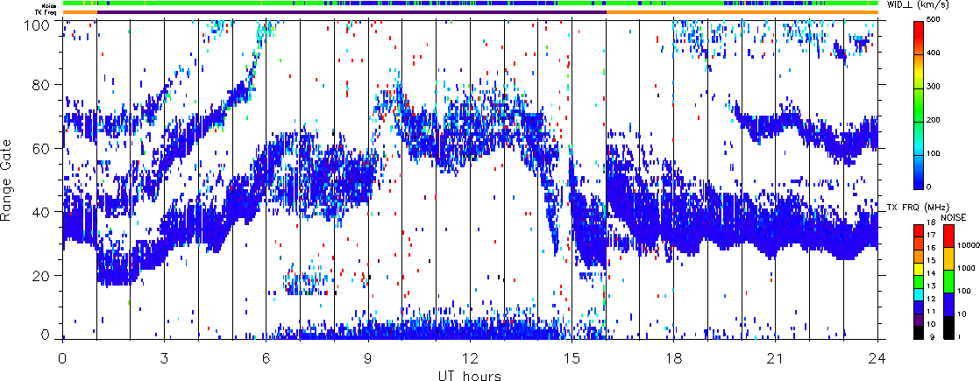Click the yellow swatch in TX FRQ legend

pyautogui.click(x=920, y=267)
